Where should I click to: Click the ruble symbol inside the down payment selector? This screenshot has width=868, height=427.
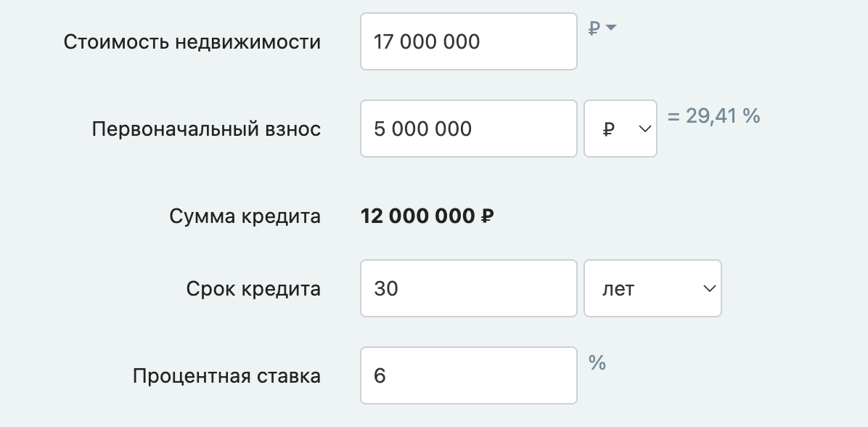click(x=609, y=129)
